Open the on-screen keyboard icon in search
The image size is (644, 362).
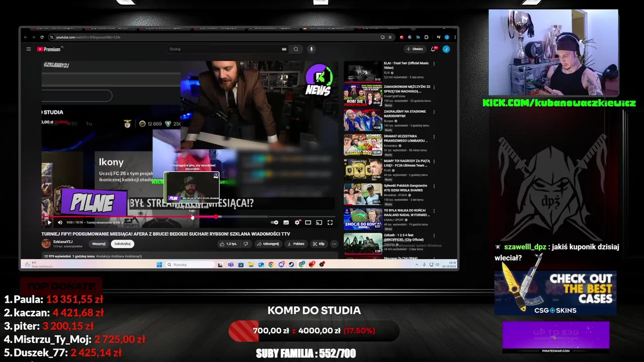(284, 49)
